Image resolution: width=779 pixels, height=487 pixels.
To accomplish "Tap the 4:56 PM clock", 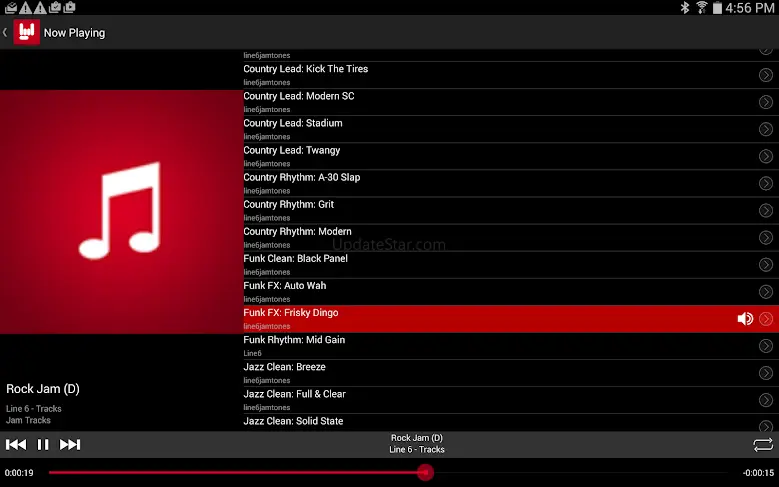I will tap(749, 7).
